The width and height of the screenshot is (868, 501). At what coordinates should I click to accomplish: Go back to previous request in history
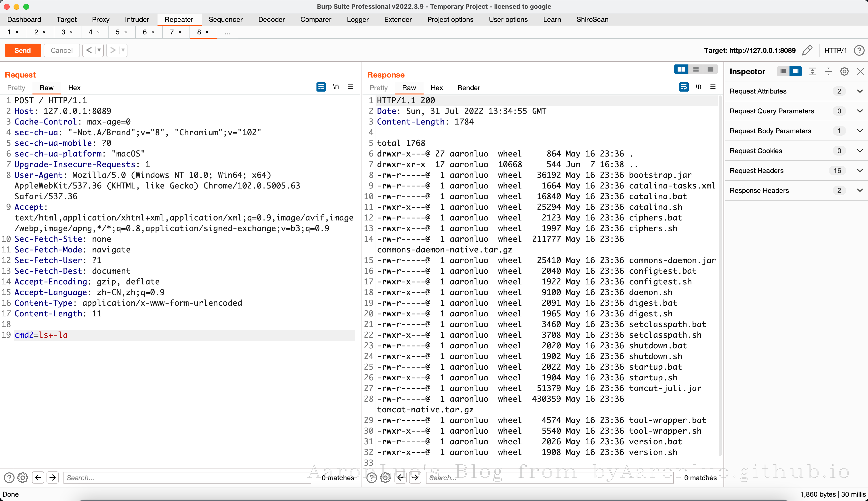coord(89,50)
